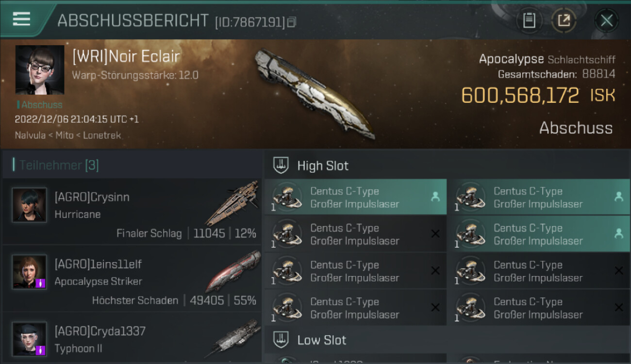
Task: Open Cryda1337's pilot portrait
Action: click(x=30, y=339)
